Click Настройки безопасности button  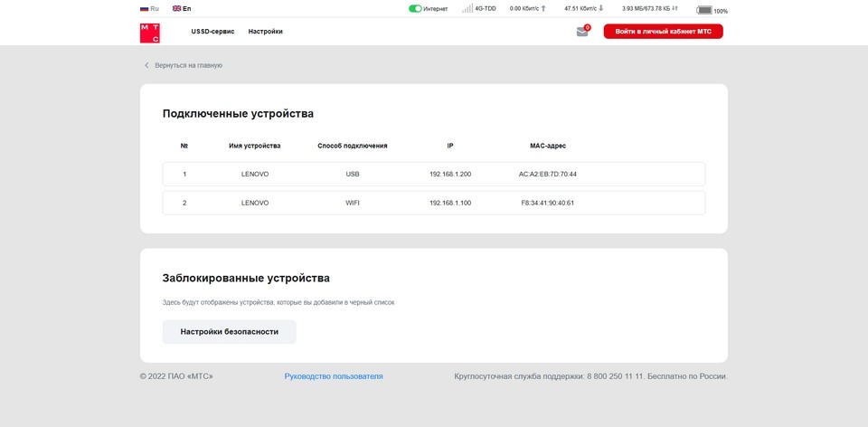click(x=229, y=332)
